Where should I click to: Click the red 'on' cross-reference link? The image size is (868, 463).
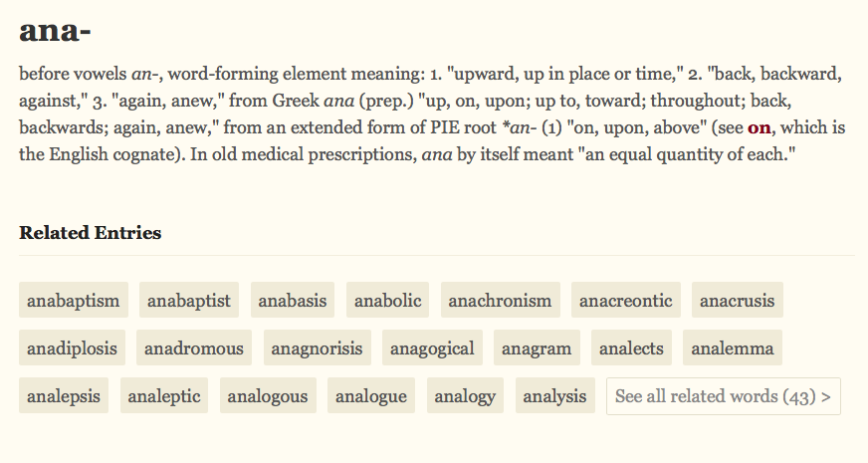(759, 128)
